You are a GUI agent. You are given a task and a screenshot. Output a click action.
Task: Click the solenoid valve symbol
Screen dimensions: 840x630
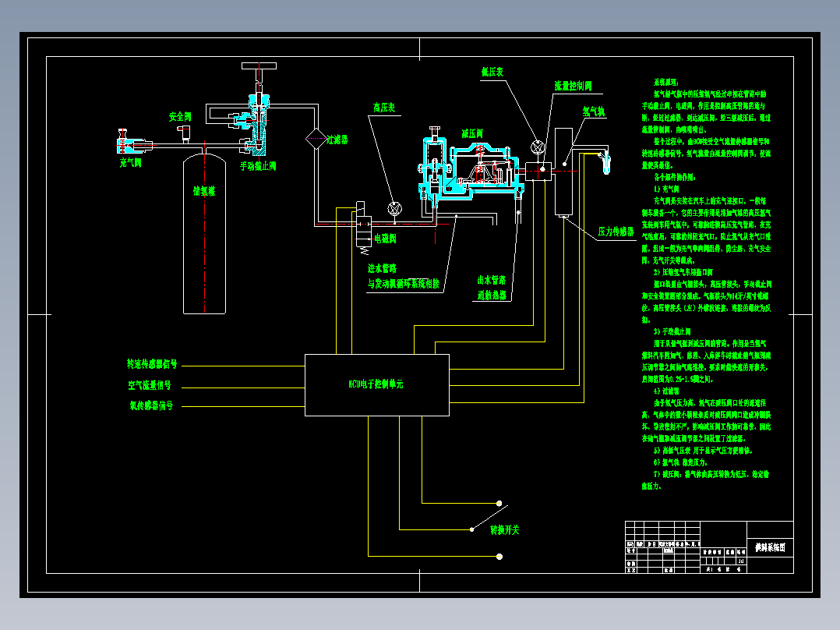[x=364, y=228]
